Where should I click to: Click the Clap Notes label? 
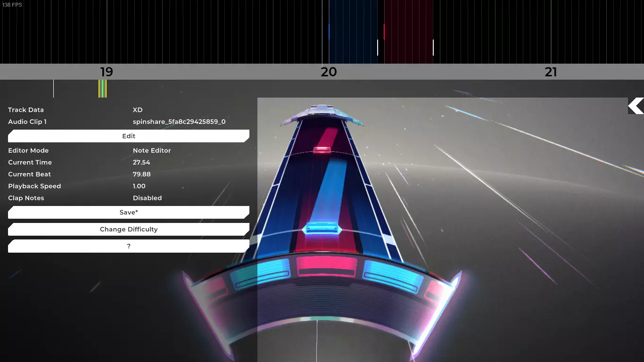26,198
